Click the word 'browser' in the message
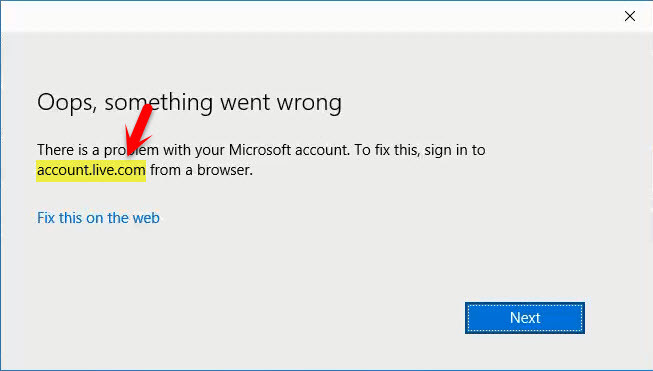653x371 pixels. [x=223, y=170]
